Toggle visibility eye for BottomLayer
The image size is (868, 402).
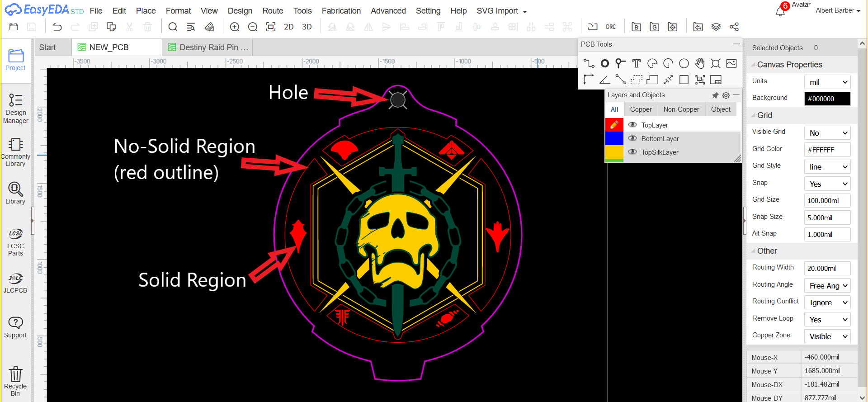[632, 138]
